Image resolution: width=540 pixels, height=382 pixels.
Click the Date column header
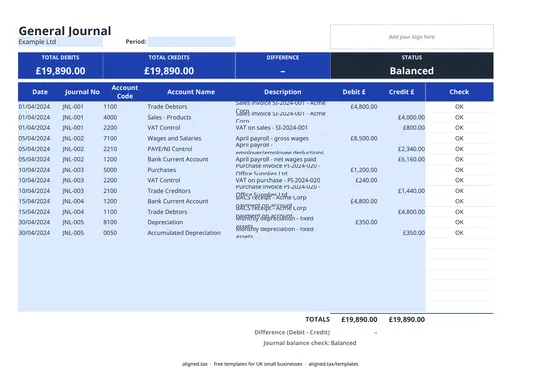coord(40,92)
